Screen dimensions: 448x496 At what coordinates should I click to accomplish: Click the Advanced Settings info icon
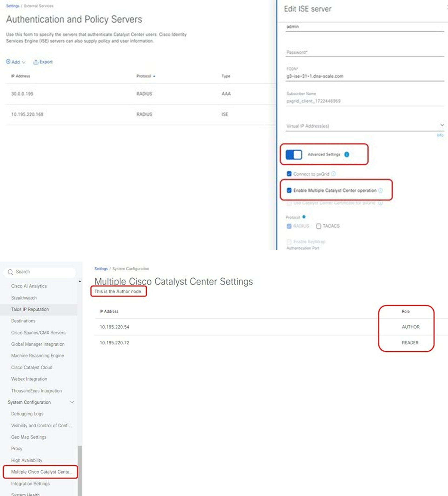click(x=347, y=155)
